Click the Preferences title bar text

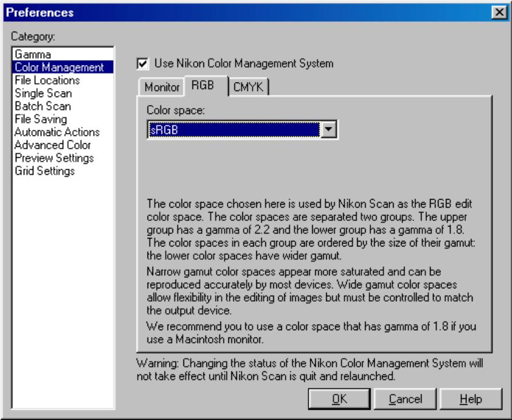pyautogui.click(x=40, y=12)
